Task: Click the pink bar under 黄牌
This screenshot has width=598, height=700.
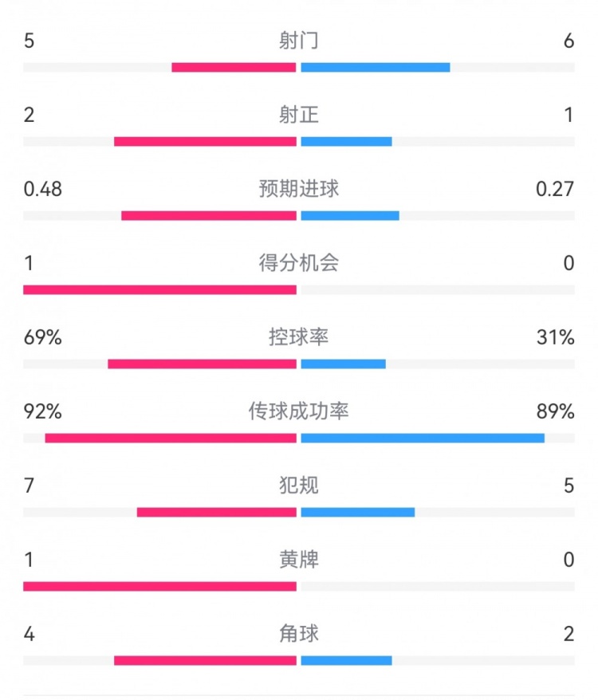Action: click(x=159, y=587)
